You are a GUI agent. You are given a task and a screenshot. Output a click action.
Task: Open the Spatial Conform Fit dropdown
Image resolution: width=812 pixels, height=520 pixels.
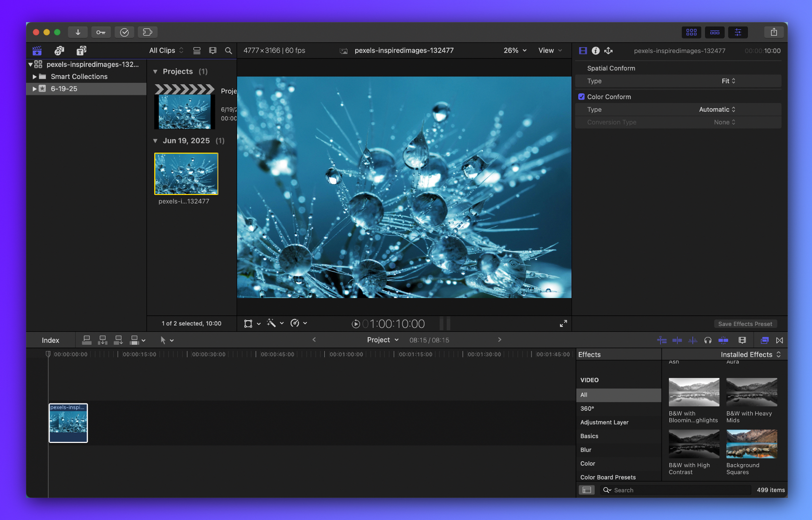(x=728, y=81)
